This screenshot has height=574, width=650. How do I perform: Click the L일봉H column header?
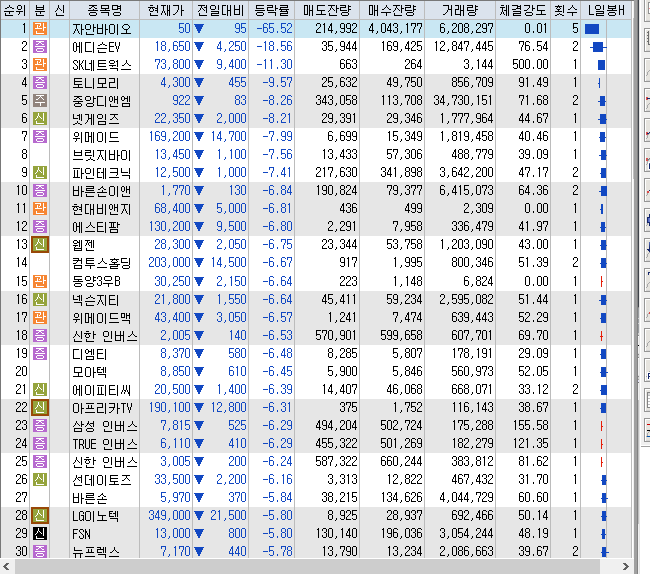point(606,10)
